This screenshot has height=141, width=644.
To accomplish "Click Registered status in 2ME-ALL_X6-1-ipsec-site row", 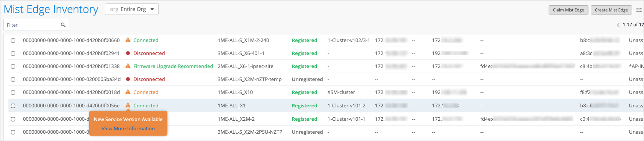I will click(305, 66).
